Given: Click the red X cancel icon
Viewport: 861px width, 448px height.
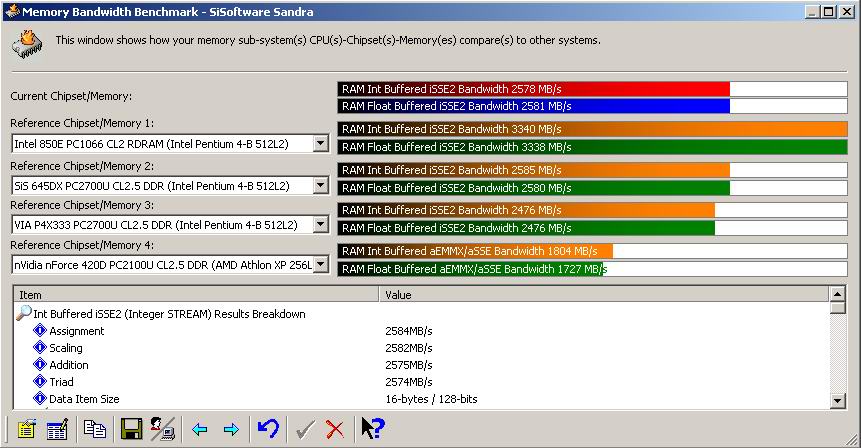Looking at the screenshot, I should 335,429.
